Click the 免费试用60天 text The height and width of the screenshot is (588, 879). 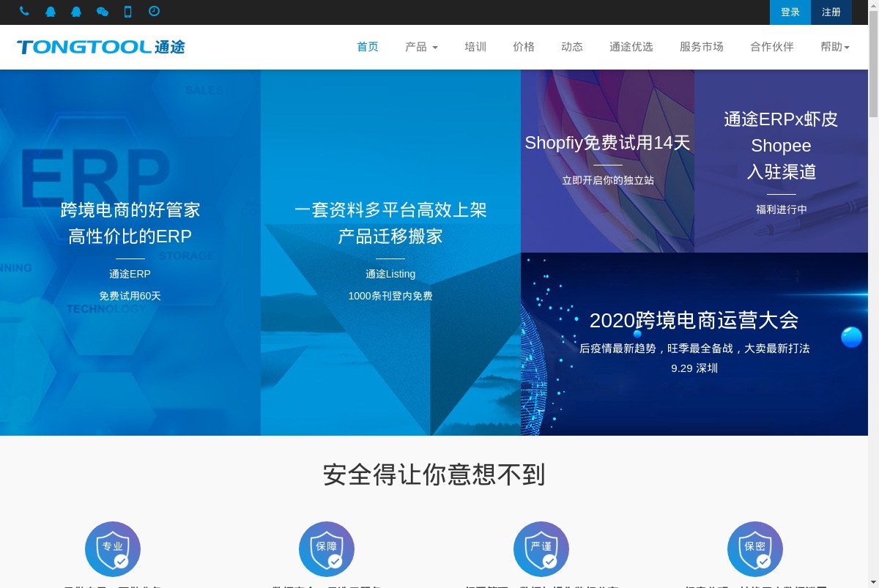tap(130, 296)
